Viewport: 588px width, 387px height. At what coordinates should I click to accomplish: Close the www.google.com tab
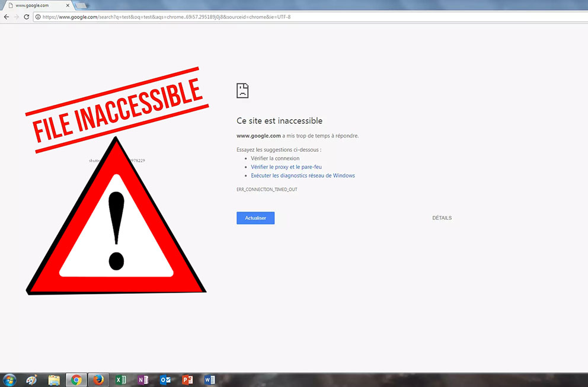[68, 5]
